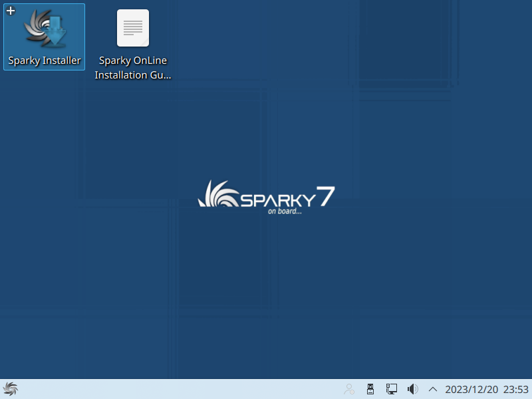The image size is (532, 399).
Task: Open the audio volume tray icon
Action: coord(412,389)
